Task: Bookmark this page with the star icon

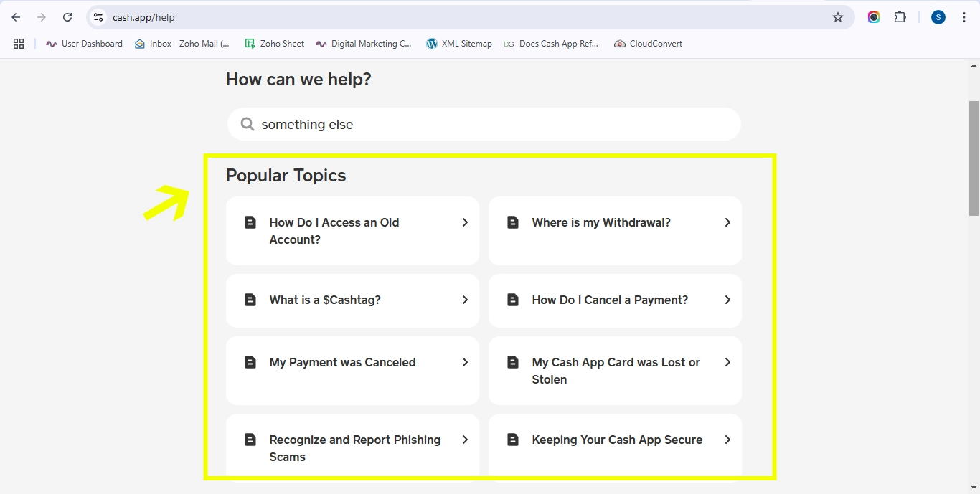Action: (x=838, y=17)
